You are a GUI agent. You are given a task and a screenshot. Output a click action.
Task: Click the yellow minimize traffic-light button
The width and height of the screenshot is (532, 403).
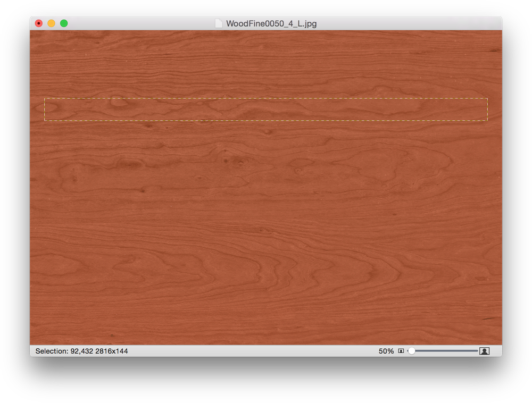coord(51,23)
